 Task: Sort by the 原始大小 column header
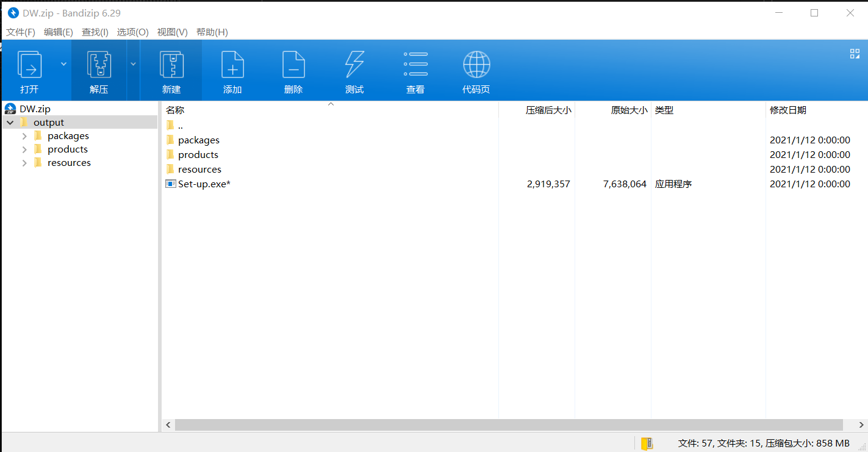tap(613, 110)
